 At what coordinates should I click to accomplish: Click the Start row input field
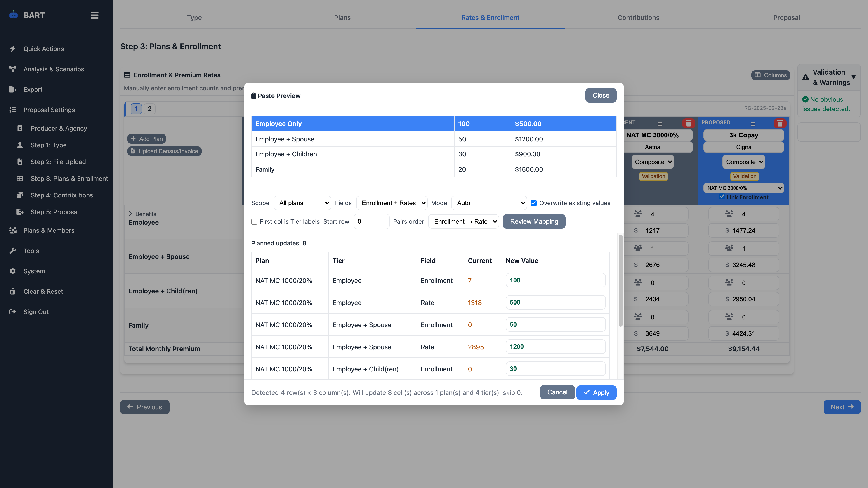[371, 221]
